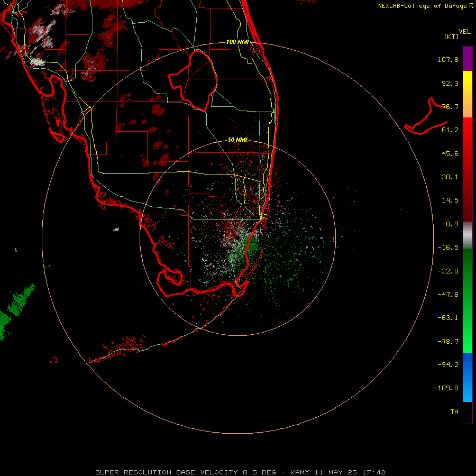Click the -16.5 value on the velocity scale
This screenshot has width=476, height=476.
pyautogui.click(x=448, y=248)
